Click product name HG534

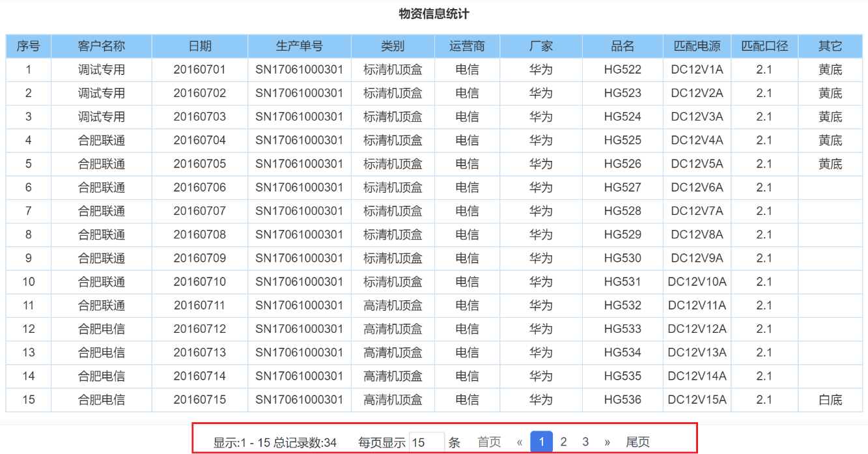pyautogui.click(x=623, y=352)
